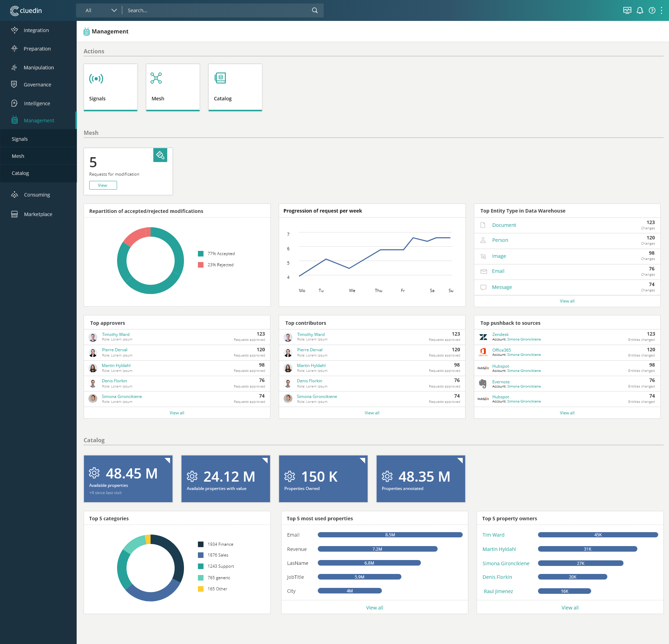Image resolution: width=669 pixels, height=644 pixels.
Task: Open the Mesh action card icon
Action: (x=156, y=78)
